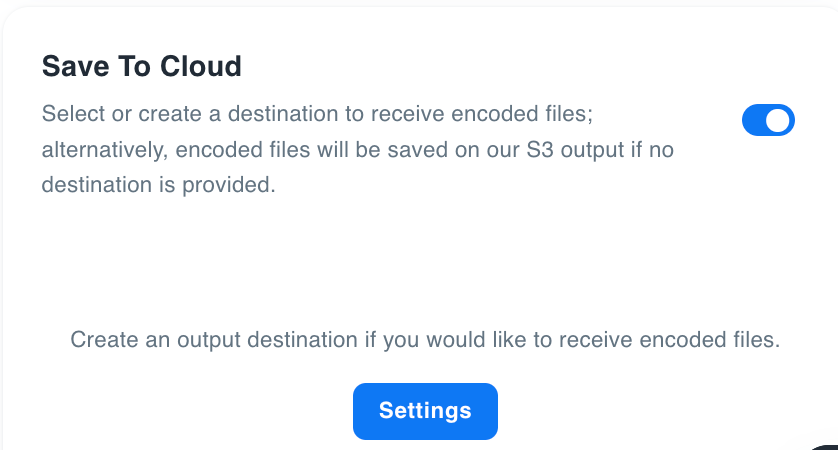Screen dimensions: 838x450
Task: Click the description mentioning S3 output
Action: point(368,149)
